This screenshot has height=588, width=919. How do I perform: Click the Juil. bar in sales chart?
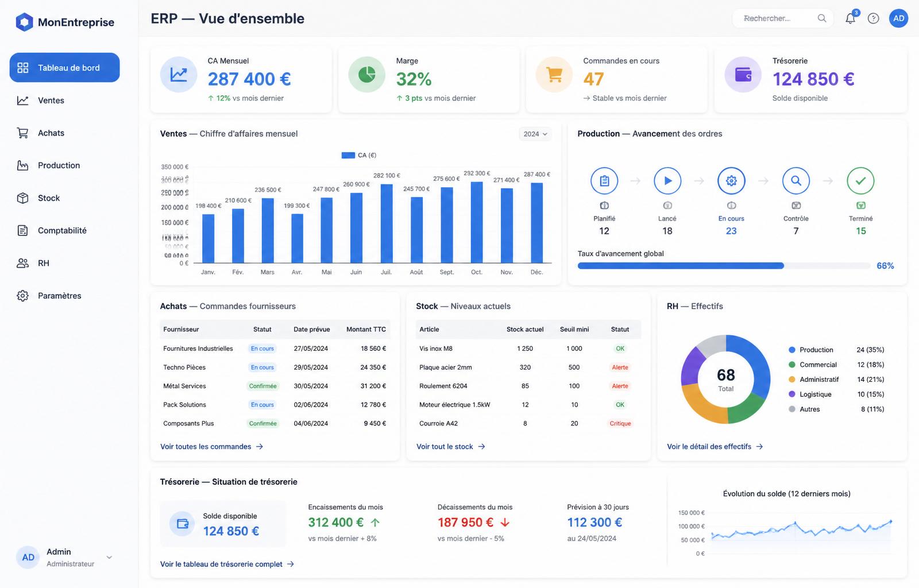[x=387, y=223]
